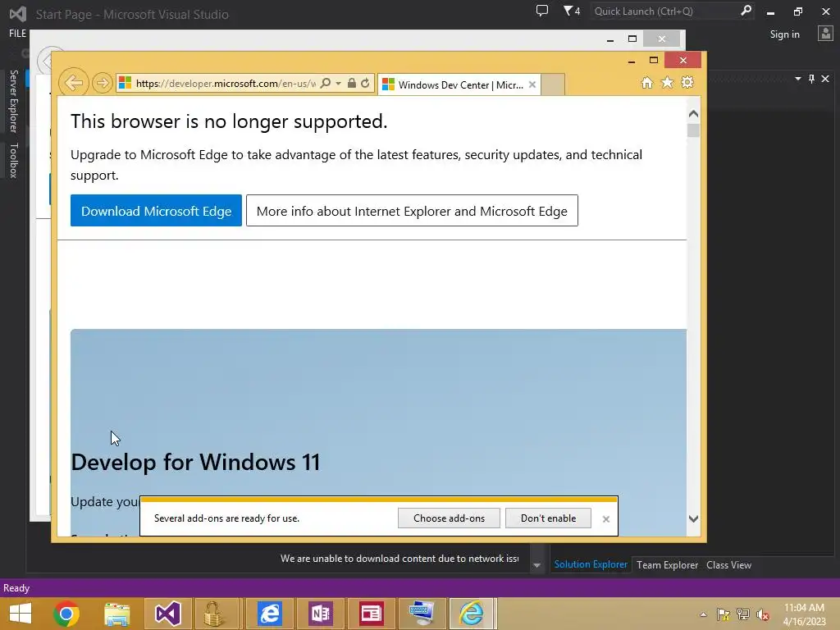840x630 pixels.
Task: Open the computer keyboard taskbar icon
Action: 422,614
